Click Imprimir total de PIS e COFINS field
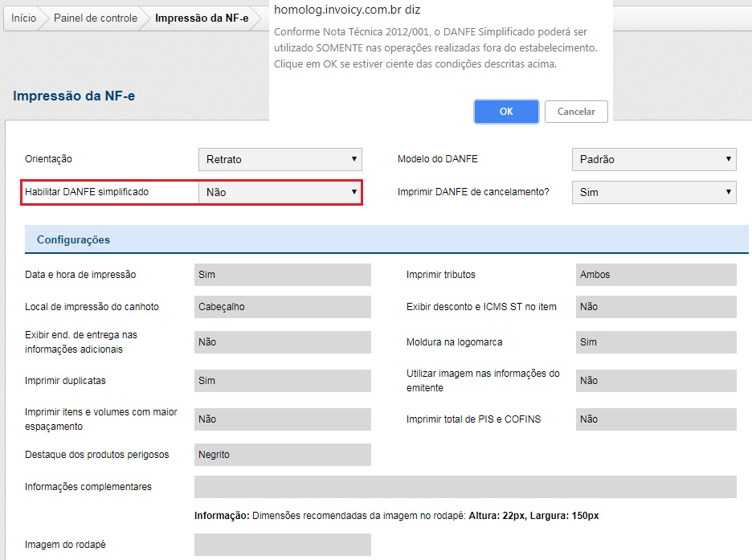The image size is (752, 560). pyautogui.click(x=656, y=419)
